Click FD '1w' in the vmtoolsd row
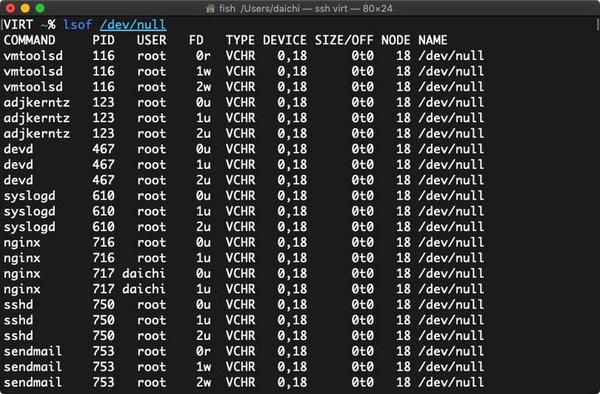Screen dimensions: 600x394 (x=203, y=71)
